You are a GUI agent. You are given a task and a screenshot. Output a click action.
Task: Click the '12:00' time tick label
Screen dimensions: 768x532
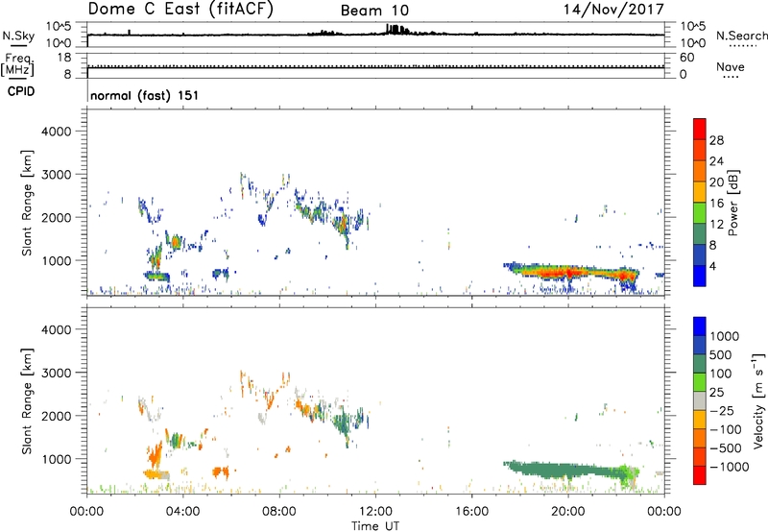pyautogui.click(x=375, y=512)
